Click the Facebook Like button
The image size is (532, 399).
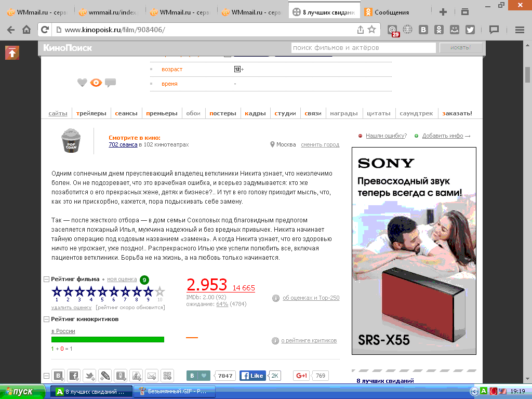coord(253,376)
